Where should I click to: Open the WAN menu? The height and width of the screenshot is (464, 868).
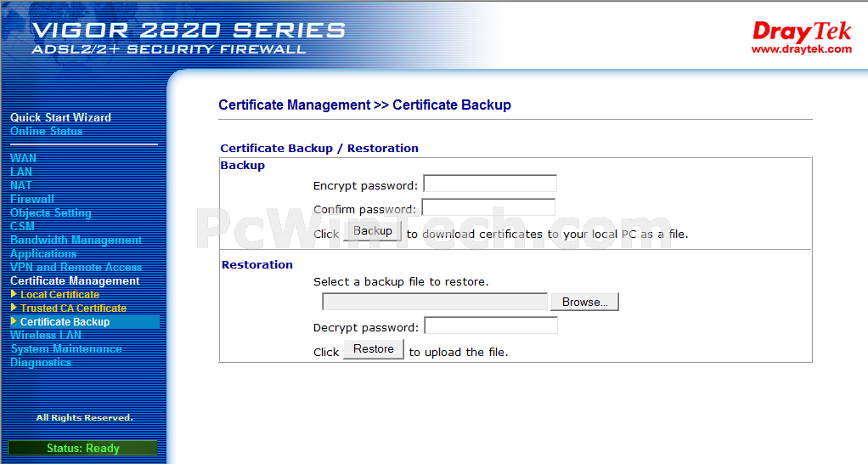23,158
